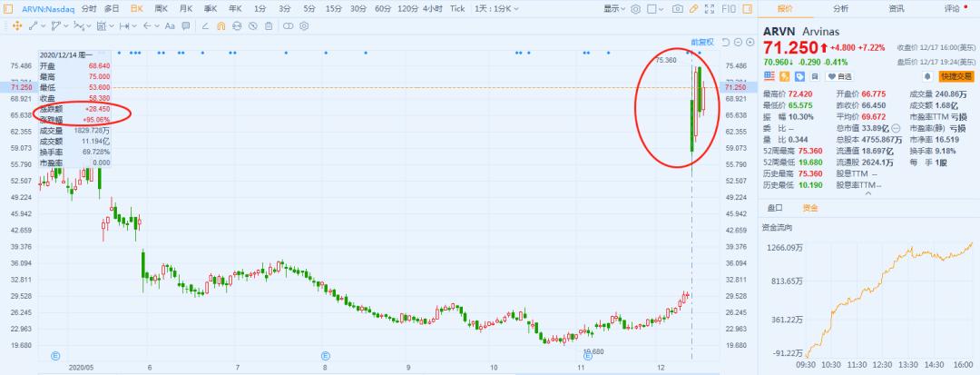Open the 报价 quote tab
Viewport: 980px width, 375px height.
(x=785, y=9)
